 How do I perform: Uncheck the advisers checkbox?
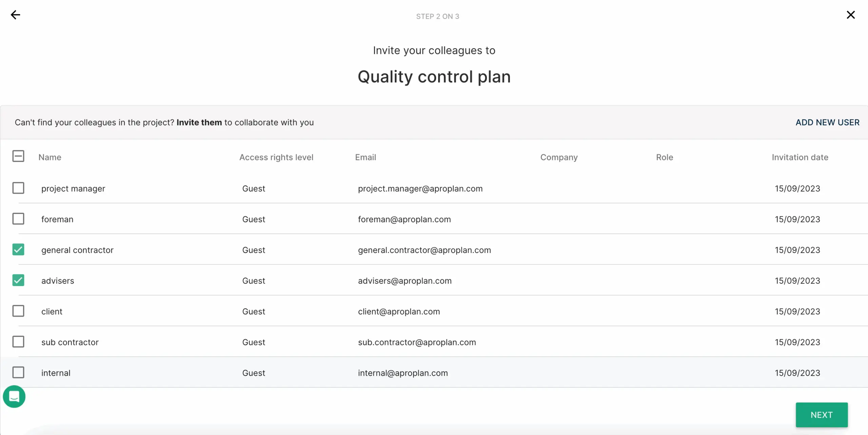(18, 280)
